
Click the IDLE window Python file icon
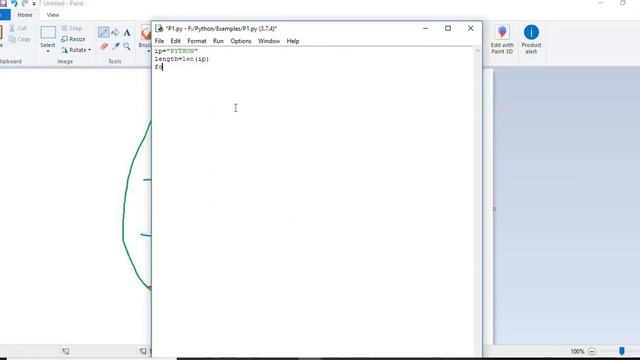coord(159,28)
